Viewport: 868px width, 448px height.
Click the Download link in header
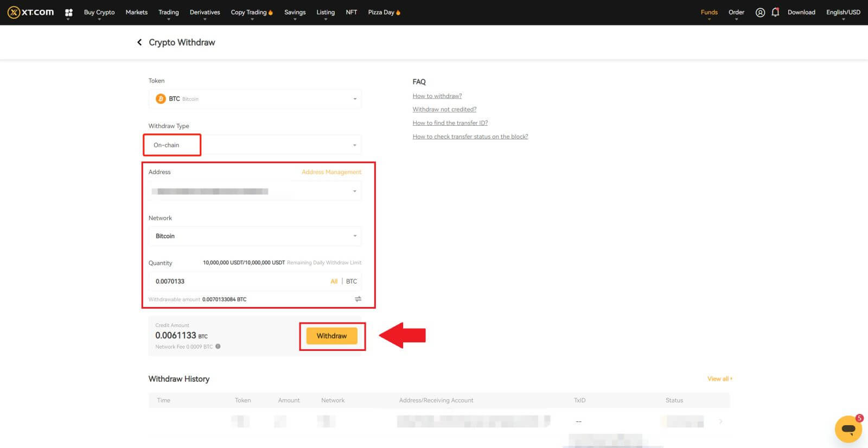click(x=801, y=12)
